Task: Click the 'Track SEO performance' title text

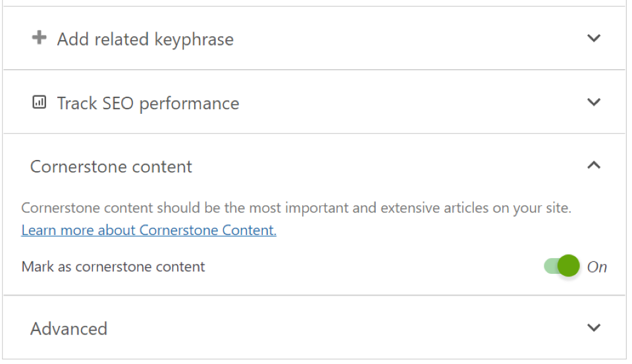Action: (148, 103)
